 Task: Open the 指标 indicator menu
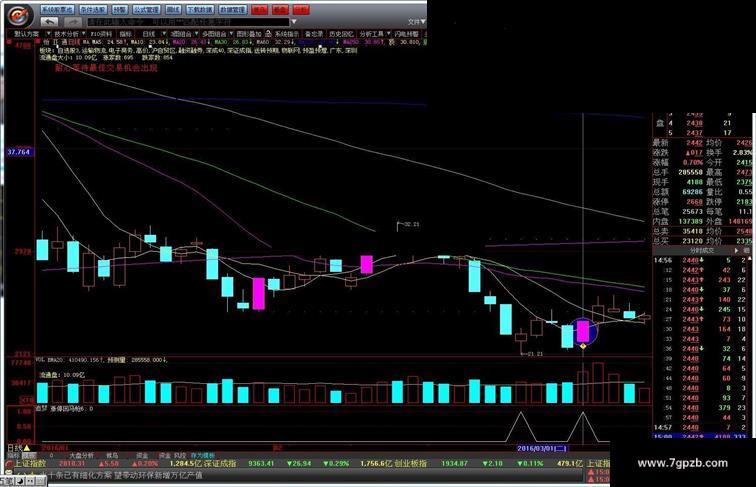(125, 34)
